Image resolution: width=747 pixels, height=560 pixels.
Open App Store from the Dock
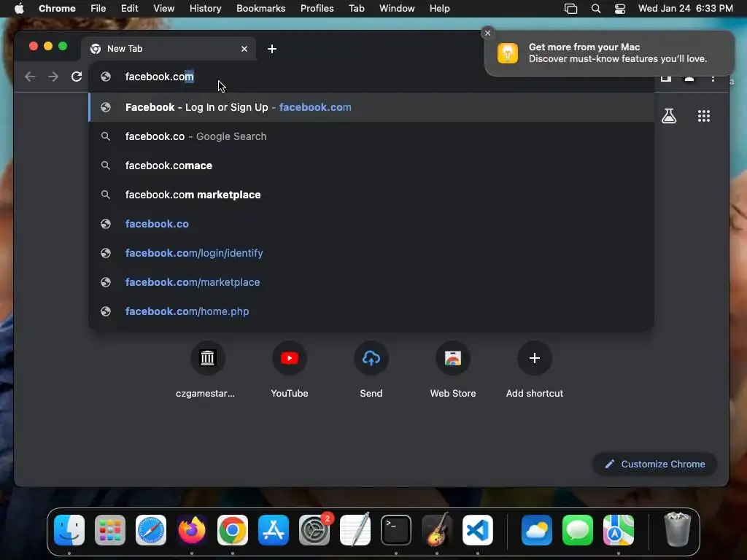pos(274,530)
